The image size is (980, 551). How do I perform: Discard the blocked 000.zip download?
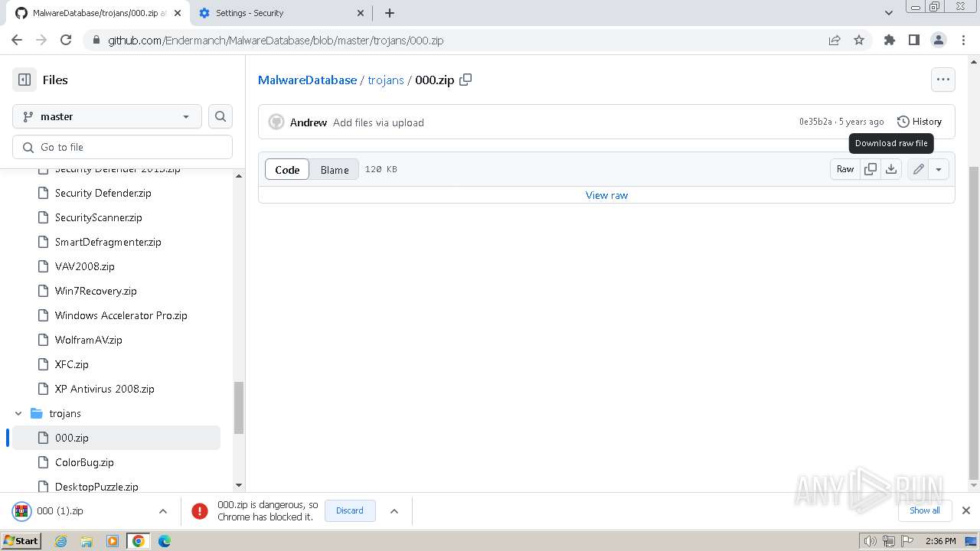(350, 510)
